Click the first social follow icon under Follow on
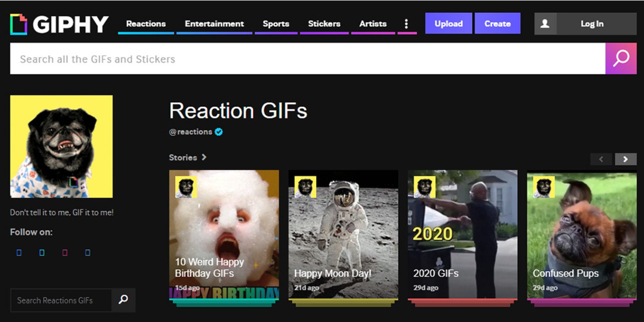 coord(19,252)
